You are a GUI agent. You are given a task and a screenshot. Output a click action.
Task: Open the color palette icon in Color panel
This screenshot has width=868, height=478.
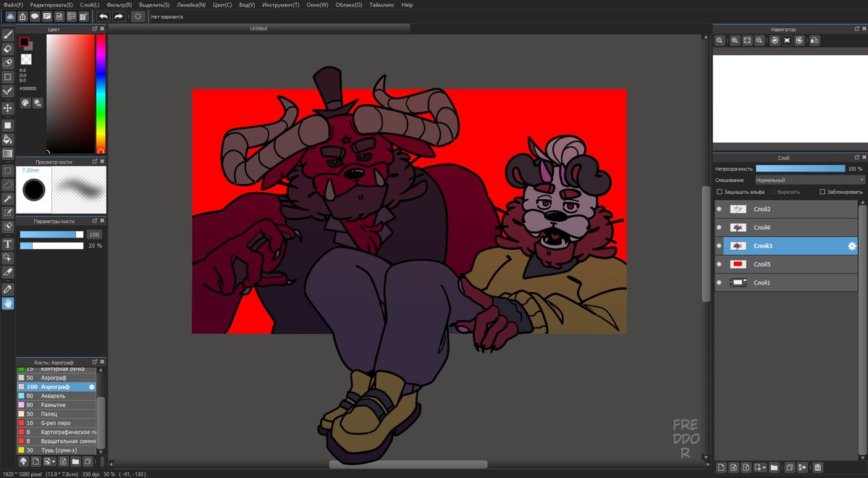coord(25,103)
